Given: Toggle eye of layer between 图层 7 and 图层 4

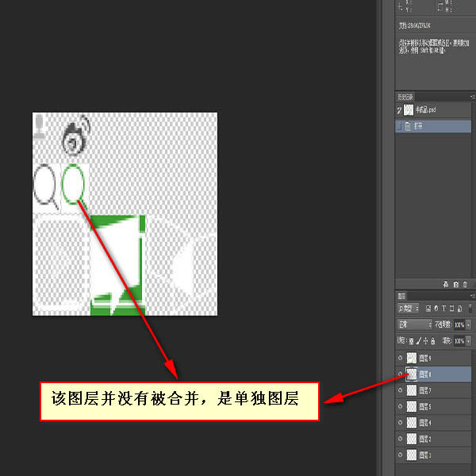Looking at the screenshot, I should pos(400,406).
